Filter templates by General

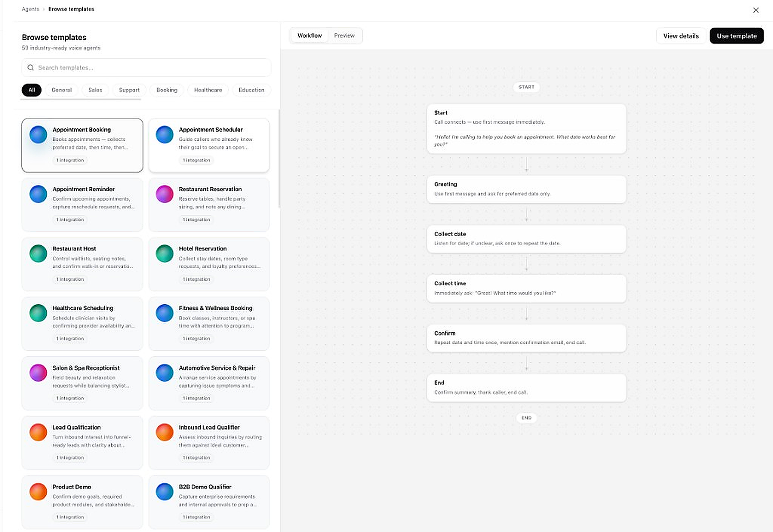point(62,90)
